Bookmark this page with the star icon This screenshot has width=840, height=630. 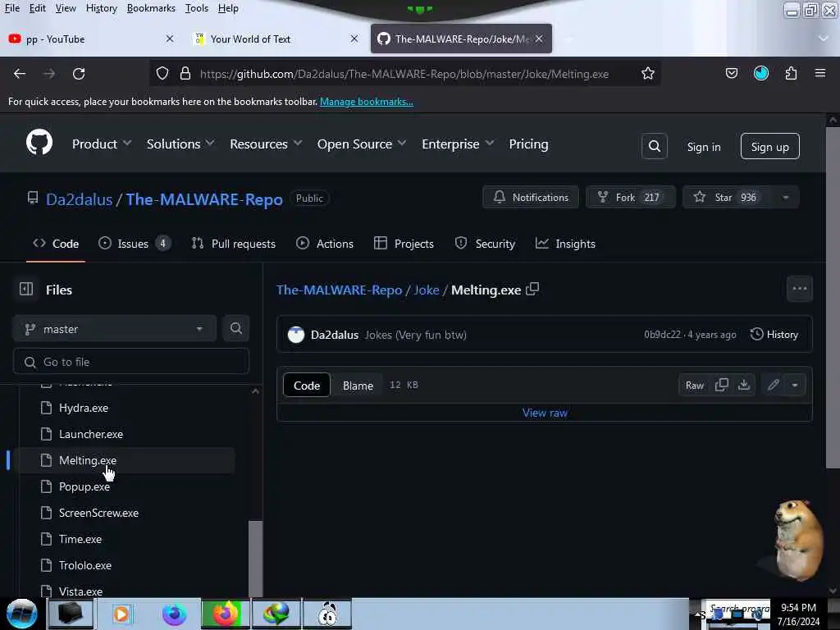tap(648, 73)
